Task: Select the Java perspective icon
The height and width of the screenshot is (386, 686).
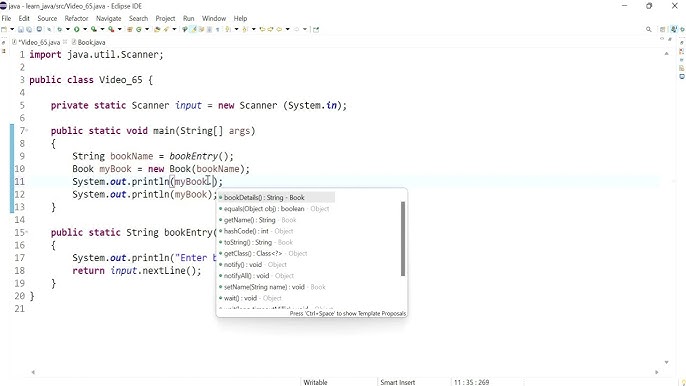Action: point(674,29)
